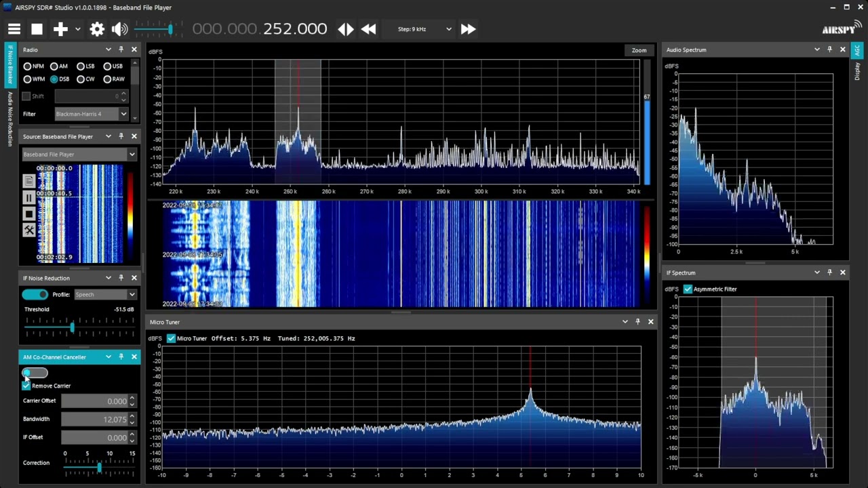Toggle the Remove Carrier checkbox
Image resolution: width=868 pixels, height=488 pixels.
click(x=26, y=386)
